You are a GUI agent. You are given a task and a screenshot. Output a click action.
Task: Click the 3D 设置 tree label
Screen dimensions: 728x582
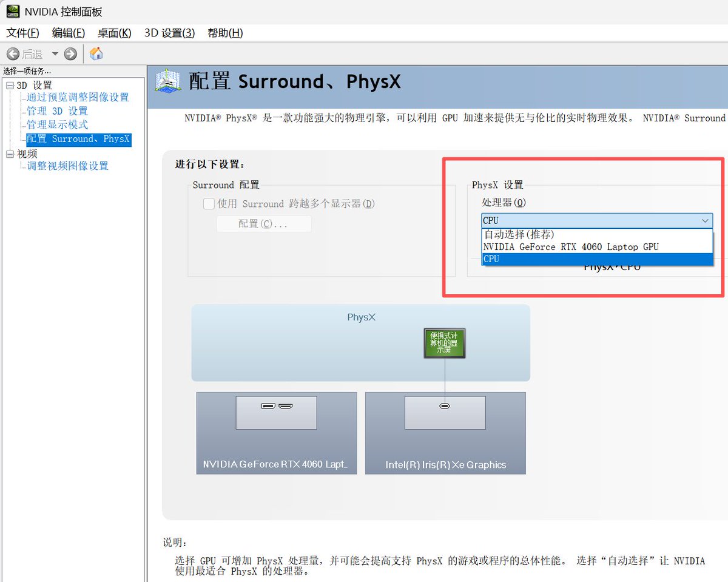(x=34, y=86)
